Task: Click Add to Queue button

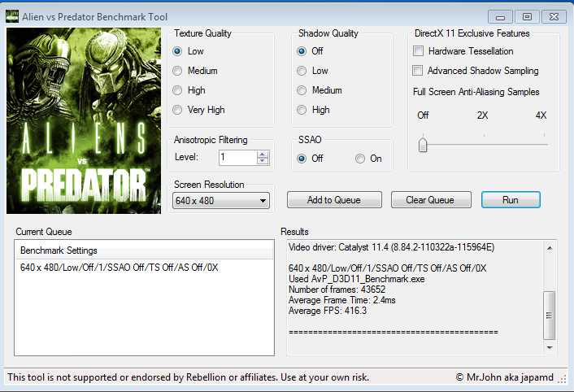Action: (x=334, y=200)
